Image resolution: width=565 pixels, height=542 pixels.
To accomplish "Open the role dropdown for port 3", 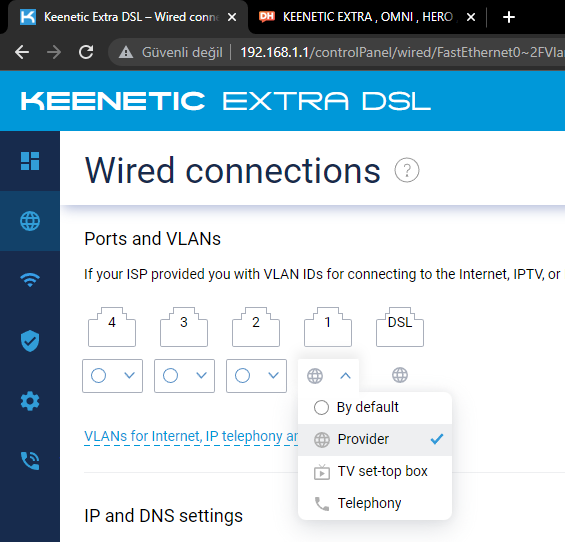I will 184,376.
